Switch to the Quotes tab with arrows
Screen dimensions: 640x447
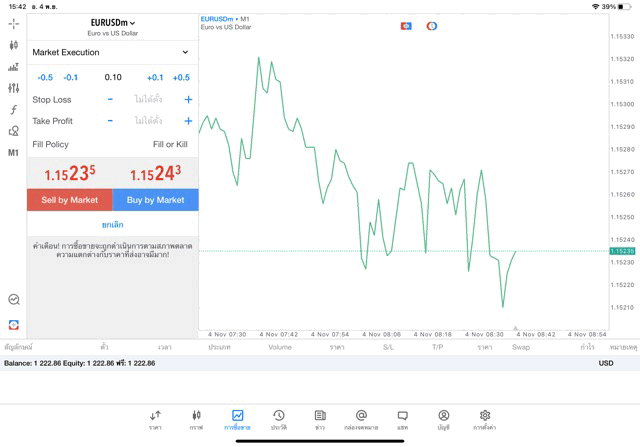pyautogui.click(x=155, y=419)
